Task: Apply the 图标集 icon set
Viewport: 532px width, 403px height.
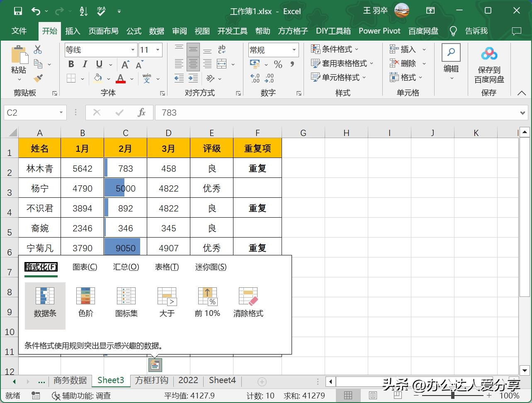Action: (126, 301)
